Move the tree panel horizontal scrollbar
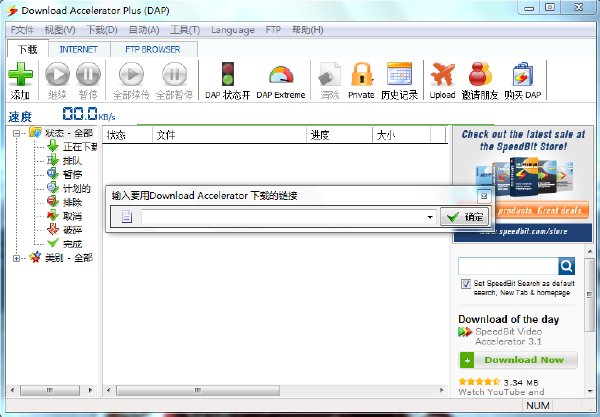 pos(50,390)
